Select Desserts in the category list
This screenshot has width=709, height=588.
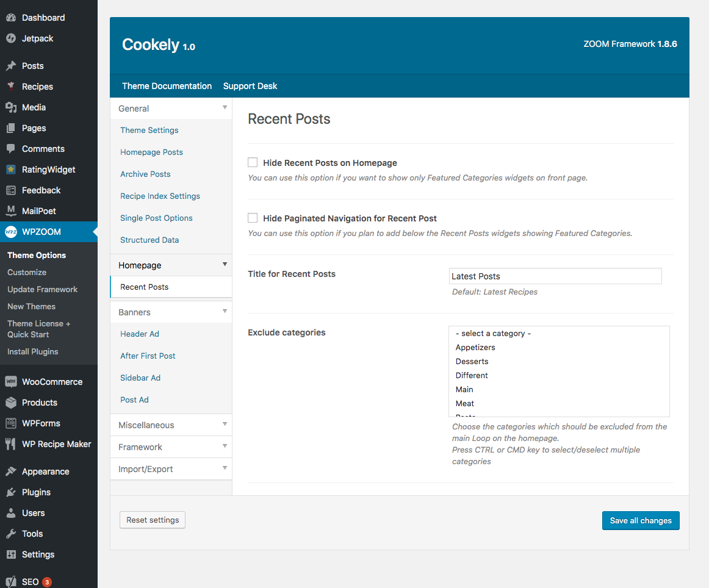(x=472, y=362)
